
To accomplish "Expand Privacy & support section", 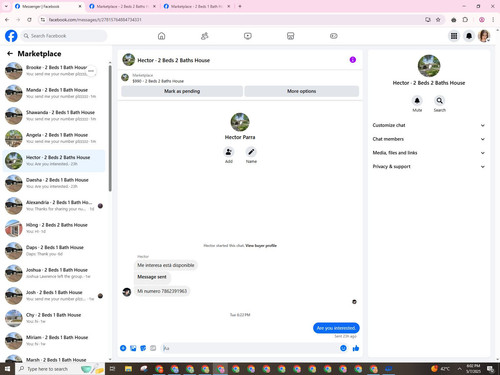I will click(x=428, y=166).
